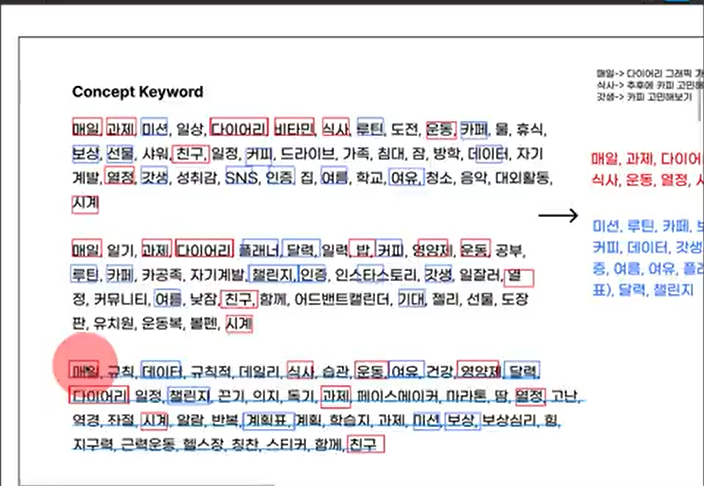
Task: Select the keyword '어드밴트캘린더'
Action: coord(341,299)
